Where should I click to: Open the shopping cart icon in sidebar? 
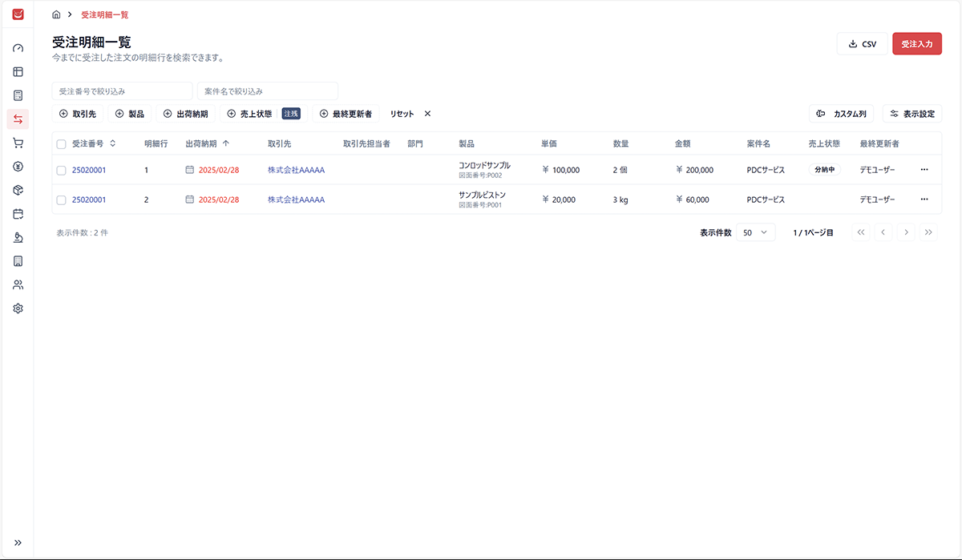click(18, 143)
